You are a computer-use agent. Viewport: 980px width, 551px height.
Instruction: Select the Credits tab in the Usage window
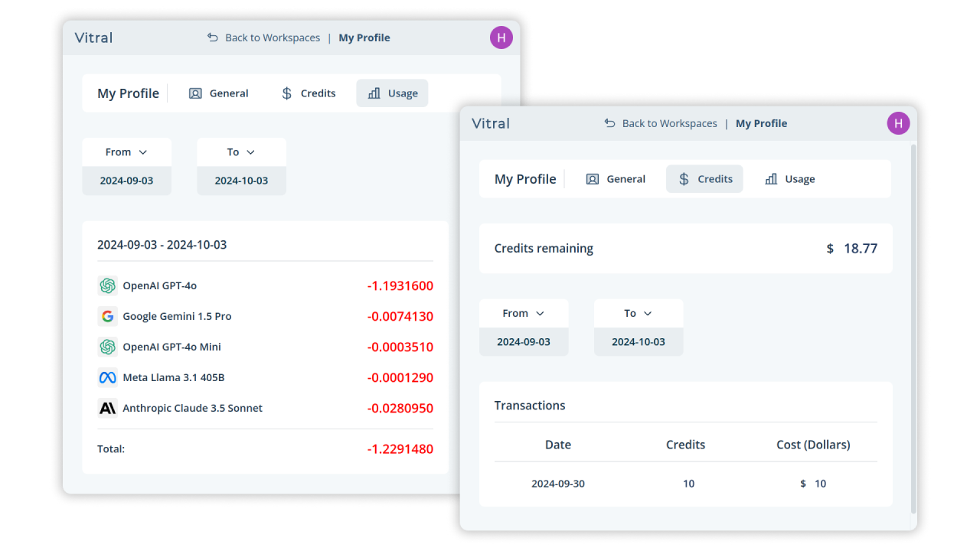(309, 93)
